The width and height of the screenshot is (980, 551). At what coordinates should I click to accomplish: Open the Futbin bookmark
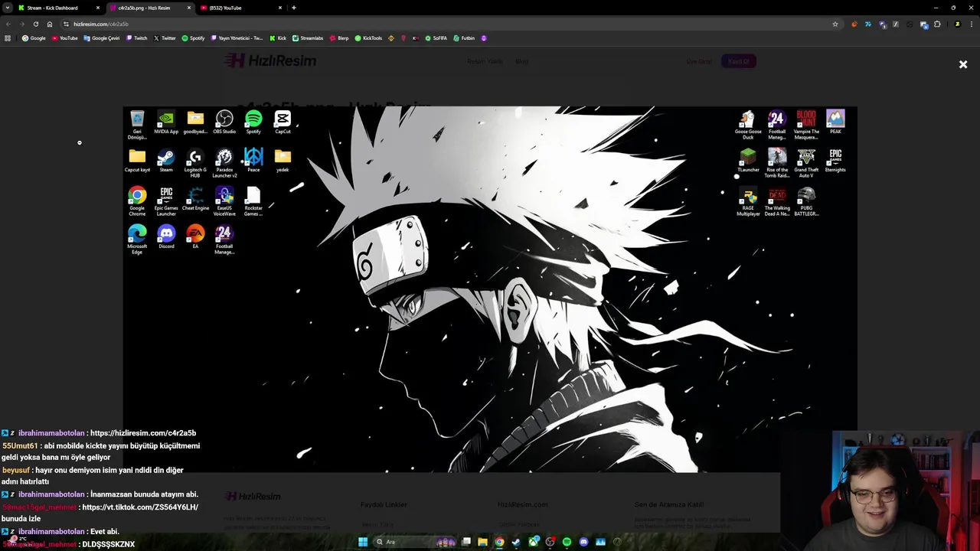(464, 37)
